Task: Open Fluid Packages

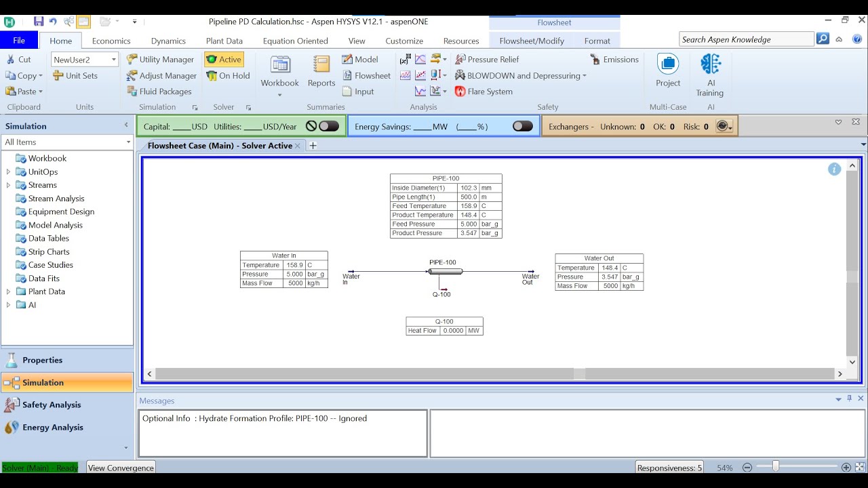Action: (x=159, y=91)
